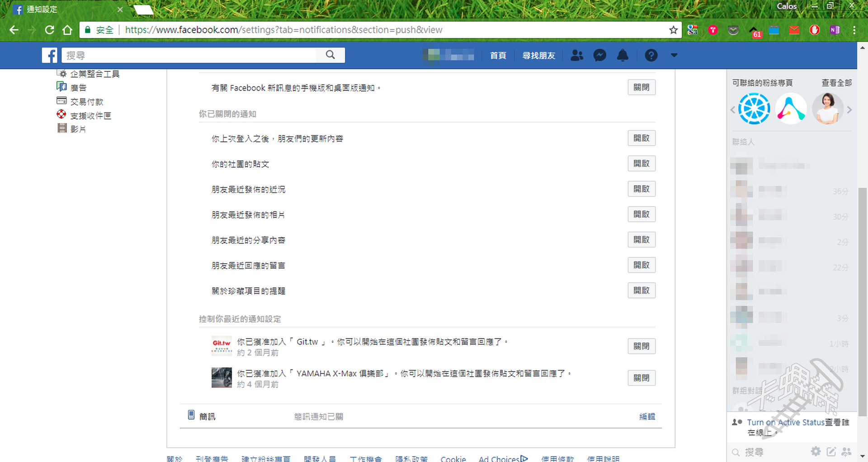The width and height of the screenshot is (868, 462).
Task: Click the quick help question mark icon
Action: click(x=651, y=56)
